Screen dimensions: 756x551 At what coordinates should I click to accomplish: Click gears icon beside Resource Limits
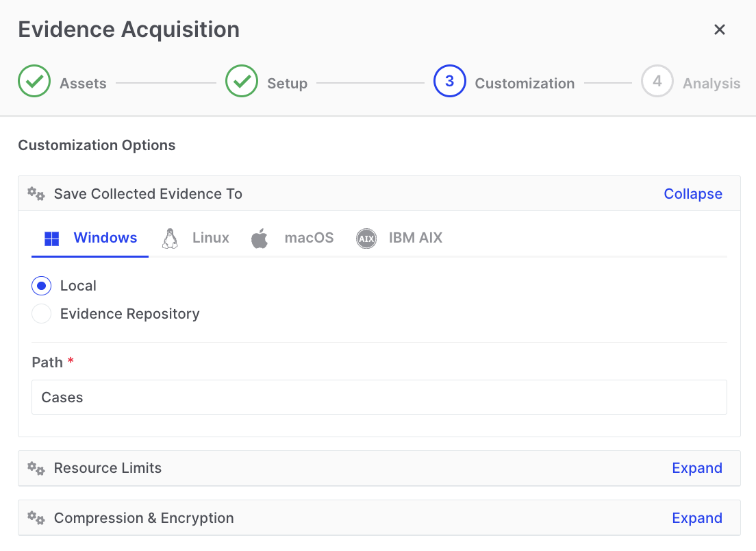click(36, 468)
